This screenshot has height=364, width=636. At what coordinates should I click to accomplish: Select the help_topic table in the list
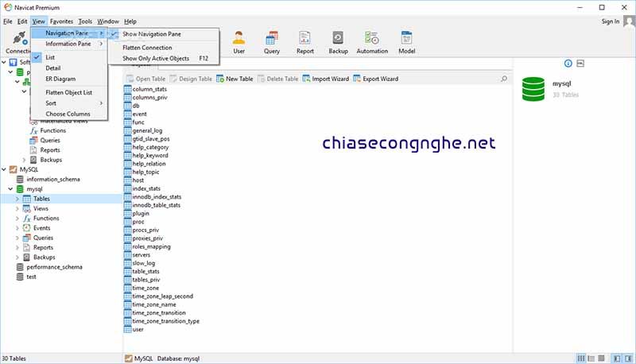(x=145, y=172)
